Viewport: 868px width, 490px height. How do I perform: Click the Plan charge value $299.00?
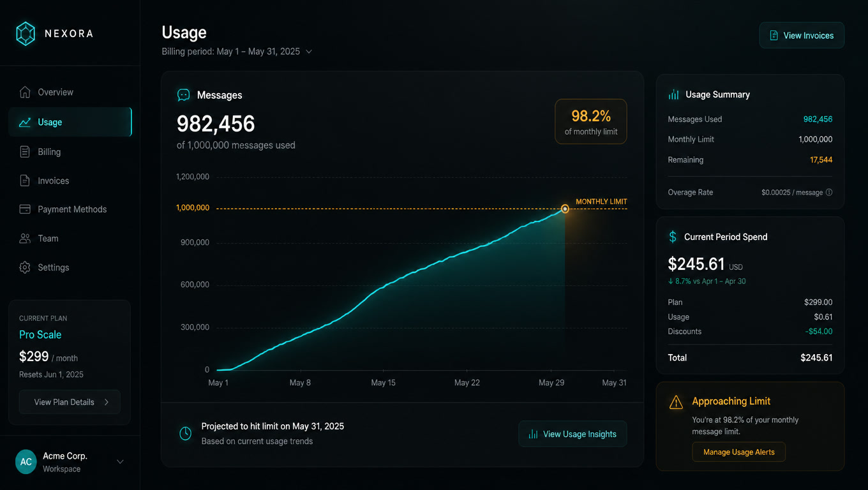tap(818, 302)
